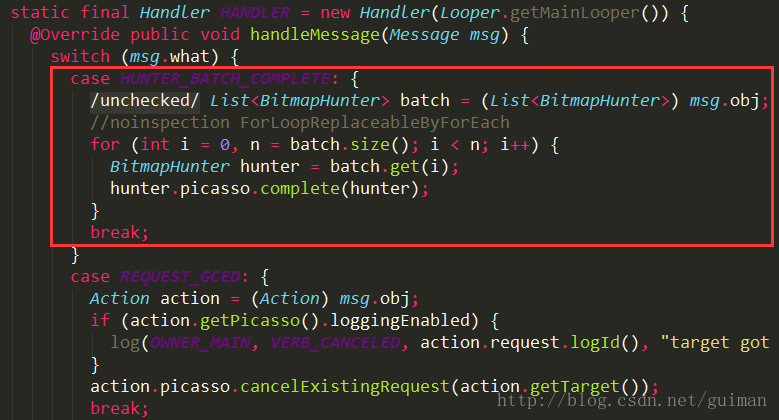The width and height of the screenshot is (779, 420).
Task: Click the HUNTER_BATCH_COMPLETE case constant
Action: (225, 79)
